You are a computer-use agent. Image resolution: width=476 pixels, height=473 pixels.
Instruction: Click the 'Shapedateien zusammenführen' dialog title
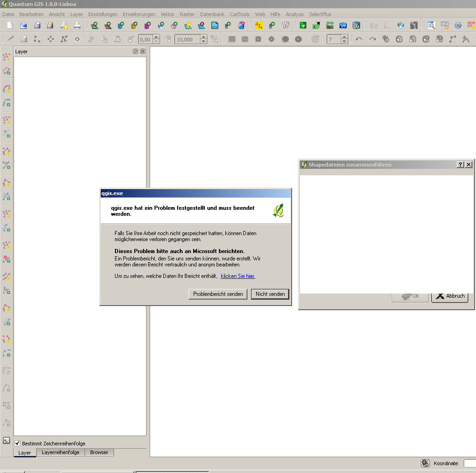click(350, 165)
